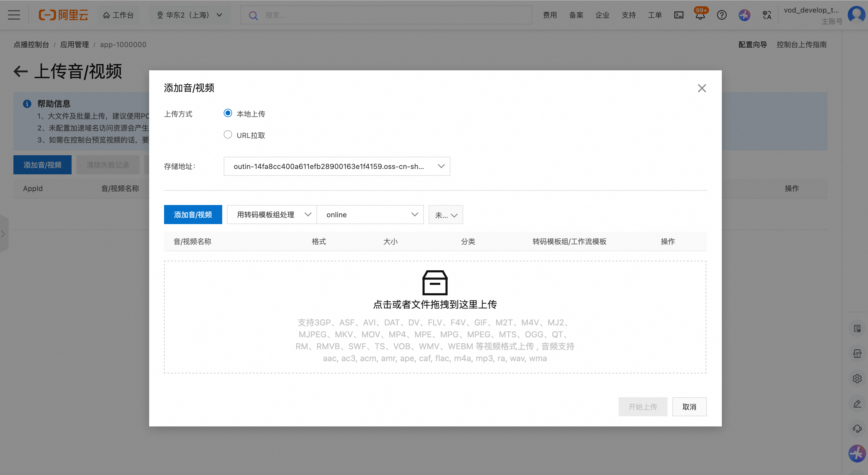Open notifications bell with 99+ badge

pos(700,15)
